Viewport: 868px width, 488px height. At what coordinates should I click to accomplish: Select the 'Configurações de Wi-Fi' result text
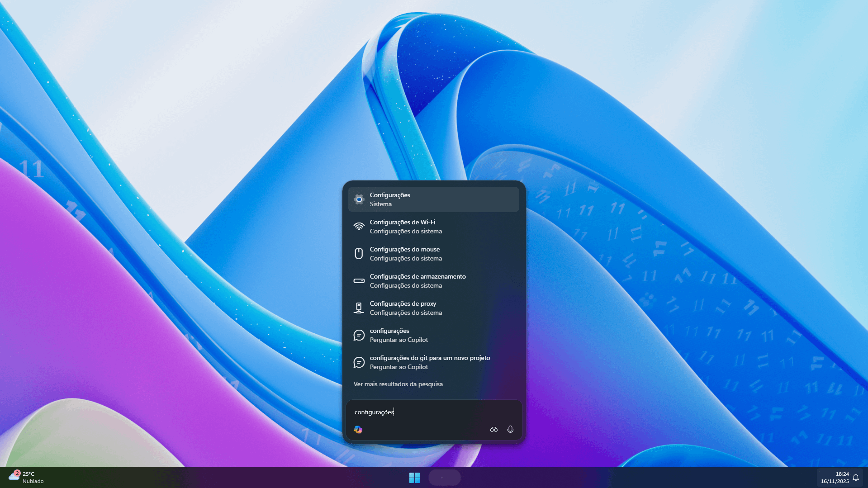(x=402, y=222)
